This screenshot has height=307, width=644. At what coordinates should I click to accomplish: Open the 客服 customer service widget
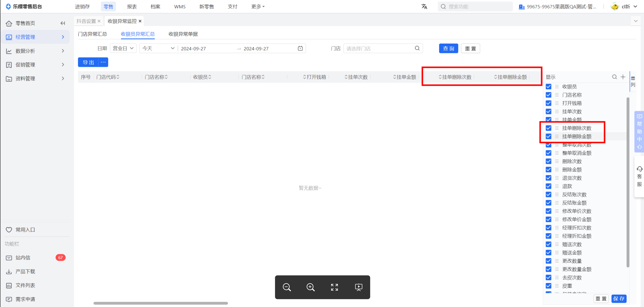(639, 177)
